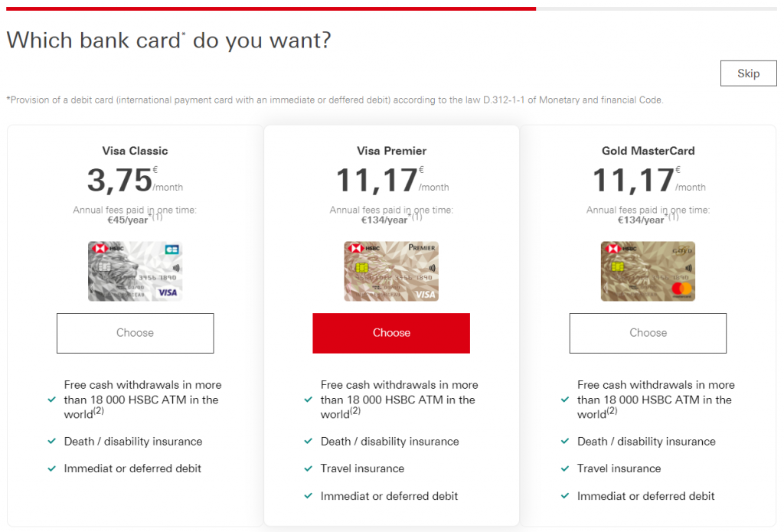Click checkmark next to Gold MasterCard free cash withdrawals
The height and width of the screenshot is (532, 784).
point(565,400)
